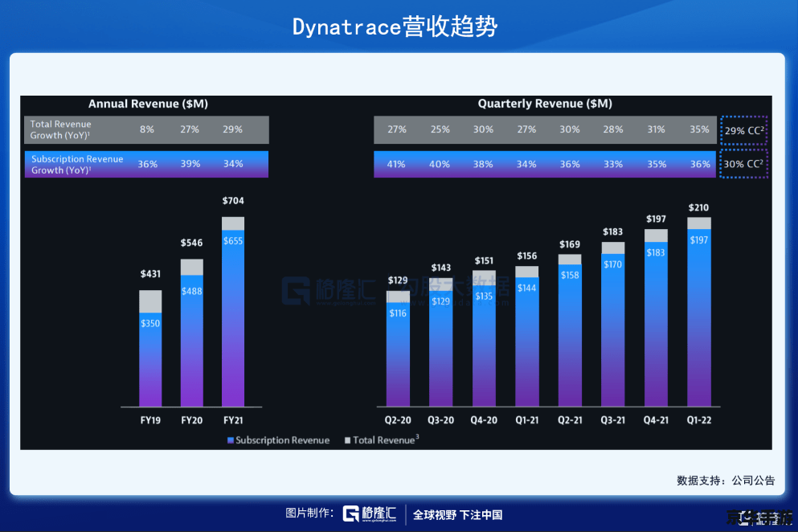The image size is (798, 532).
Task: Click the Dynatrace营收趋势 title
Action: [395, 27]
